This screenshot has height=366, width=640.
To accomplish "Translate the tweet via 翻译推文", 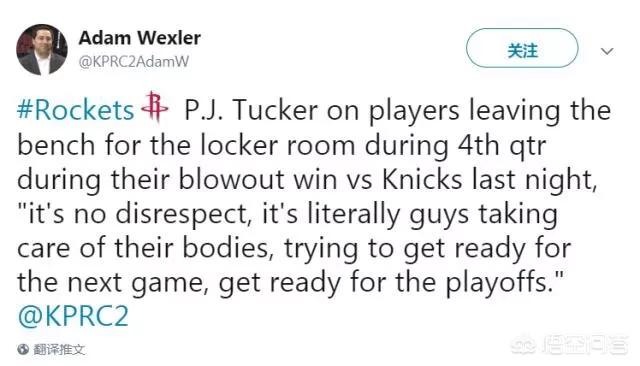I will (x=59, y=349).
